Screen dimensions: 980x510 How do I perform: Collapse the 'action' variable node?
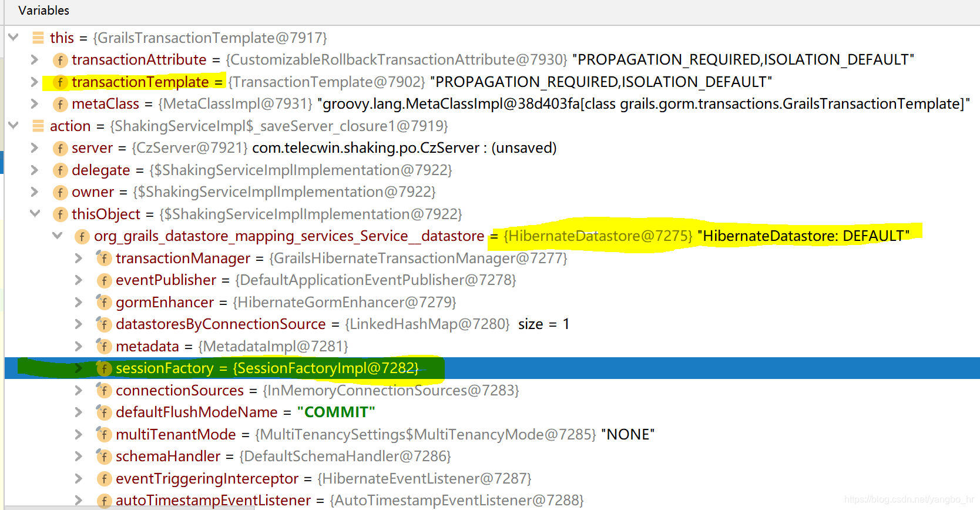coord(14,126)
